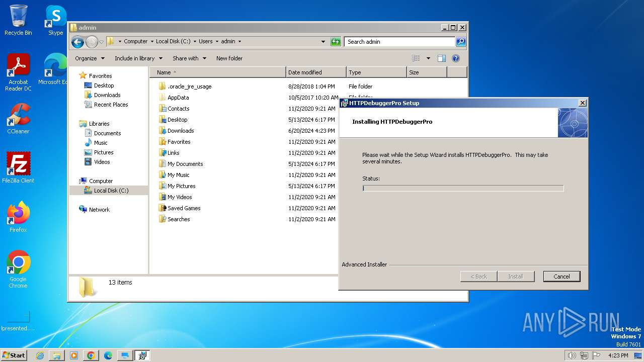Viewport: 644px width, 362px height.
Task: Launch Skype from the desktop
Action: point(55,20)
